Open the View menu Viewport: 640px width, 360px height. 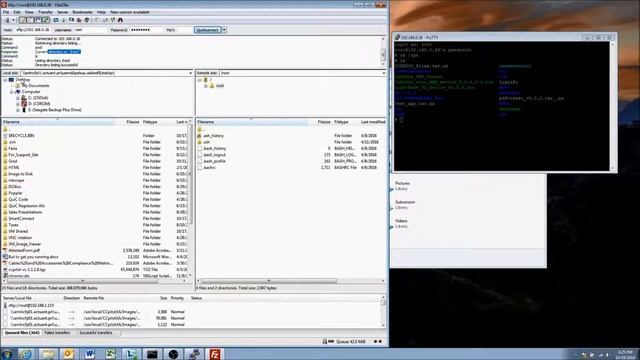[x=29, y=12]
